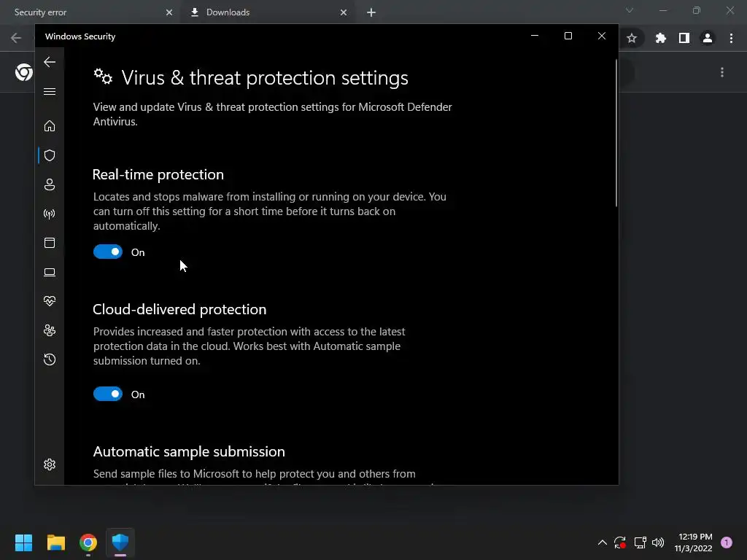Click Windows Security taskbar icon
The width and height of the screenshot is (747, 560).
click(120, 542)
